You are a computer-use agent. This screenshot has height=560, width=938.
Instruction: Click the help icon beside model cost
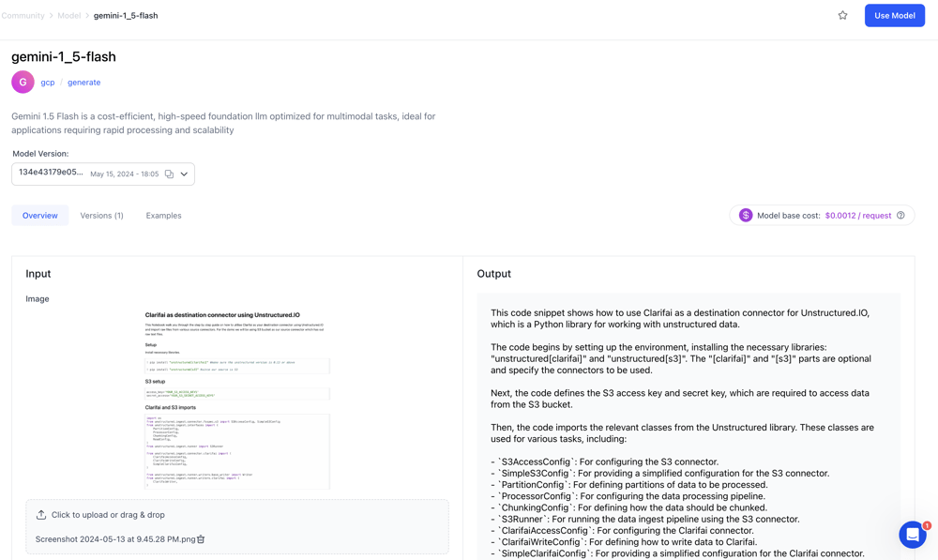900,216
